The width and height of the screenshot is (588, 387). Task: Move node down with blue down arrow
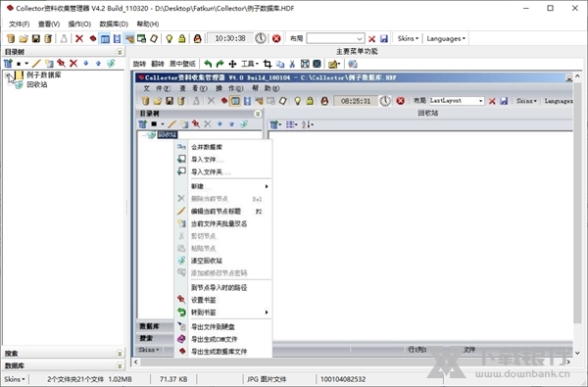click(86, 64)
